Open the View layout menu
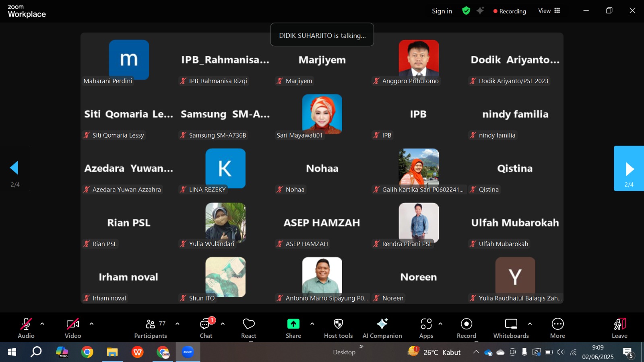Viewport: 644px width, 362px height. click(x=549, y=11)
